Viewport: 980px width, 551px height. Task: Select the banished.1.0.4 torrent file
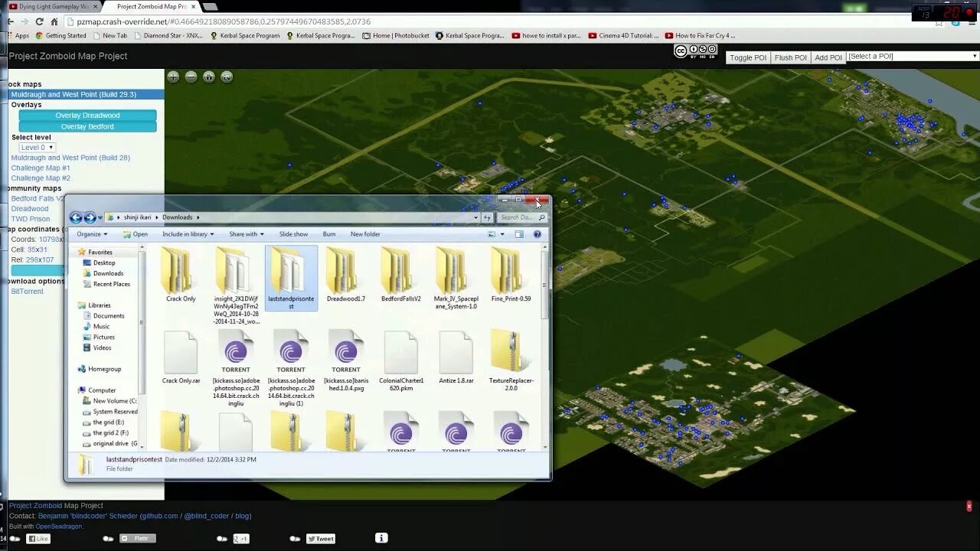pyautogui.click(x=346, y=361)
